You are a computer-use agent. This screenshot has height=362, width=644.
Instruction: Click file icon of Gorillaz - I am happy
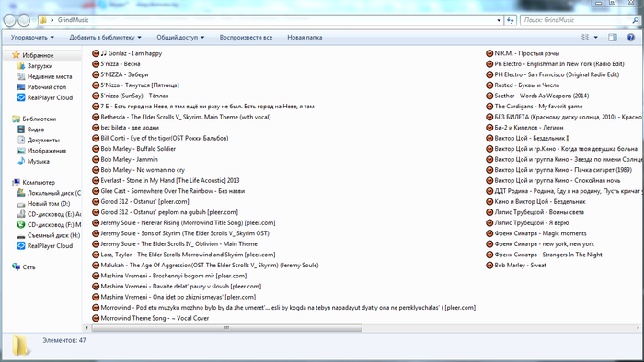[x=96, y=53]
